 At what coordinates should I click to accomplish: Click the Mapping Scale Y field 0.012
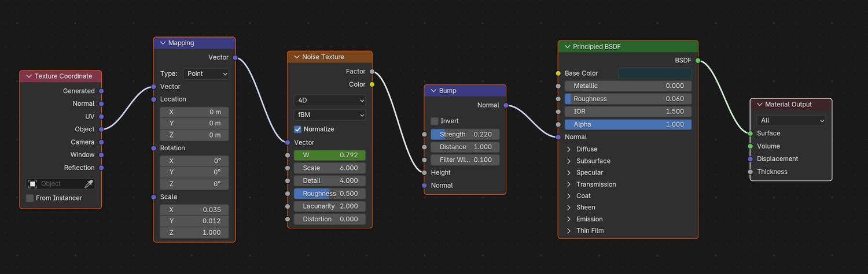(194, 221)
